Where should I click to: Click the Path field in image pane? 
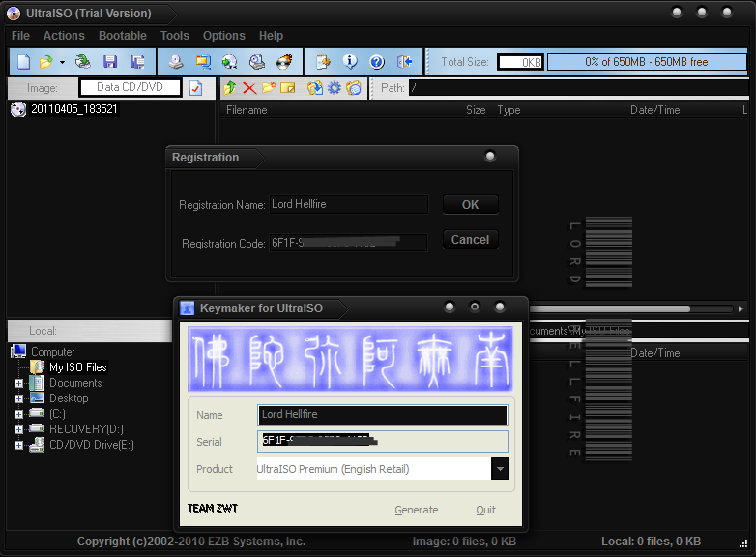coord(577,88)
